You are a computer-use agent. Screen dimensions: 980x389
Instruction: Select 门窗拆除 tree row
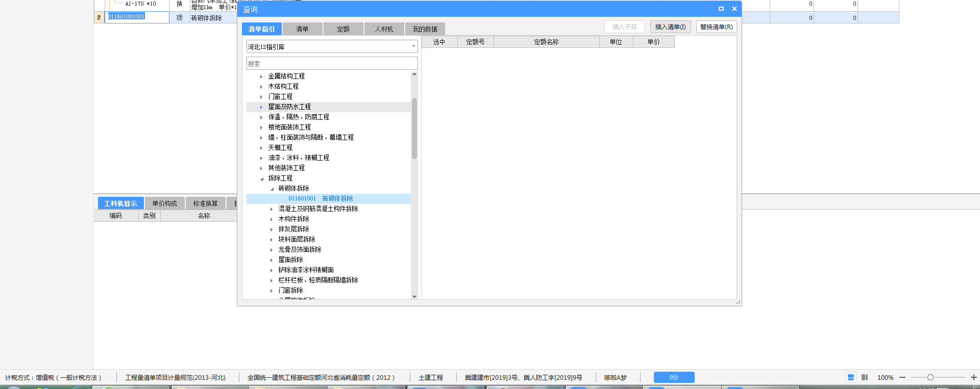click(328, 291)
